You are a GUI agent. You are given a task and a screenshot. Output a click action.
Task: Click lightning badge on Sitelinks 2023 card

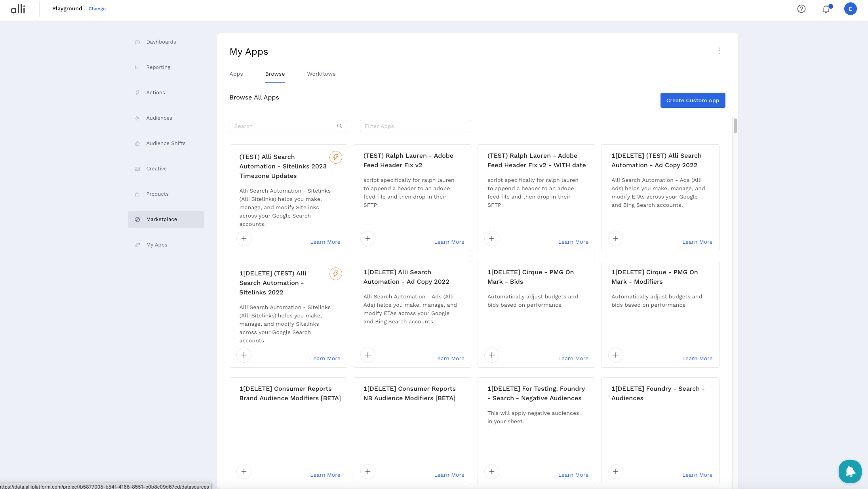(335, 157)
